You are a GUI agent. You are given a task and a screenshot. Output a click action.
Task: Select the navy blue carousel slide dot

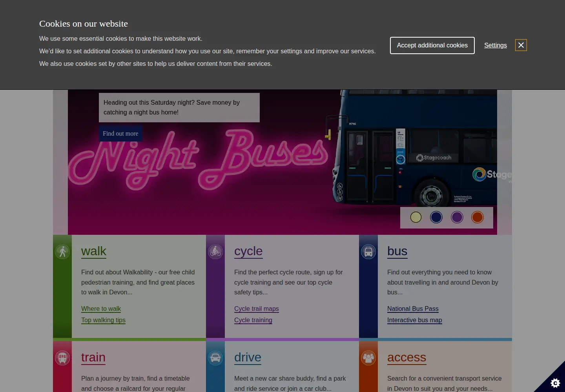coord(436,217)
